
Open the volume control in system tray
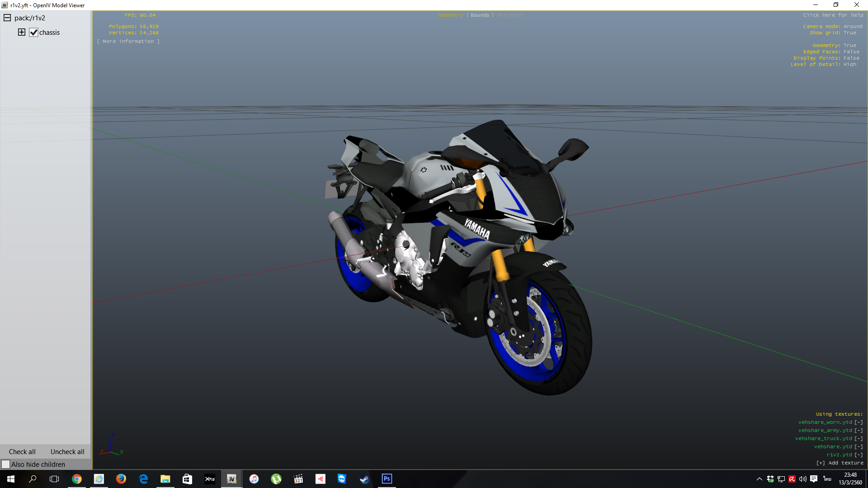pyautogui.click(x=803, y=479)
